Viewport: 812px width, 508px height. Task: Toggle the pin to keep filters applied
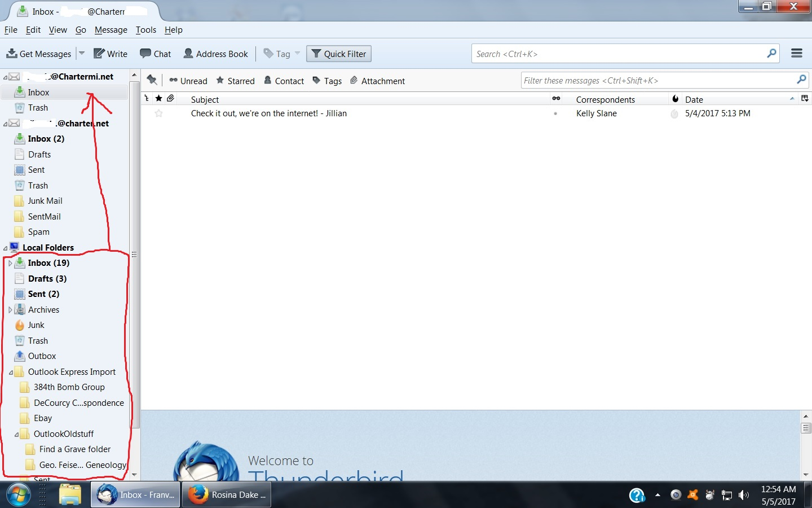[x=152, y=80]
